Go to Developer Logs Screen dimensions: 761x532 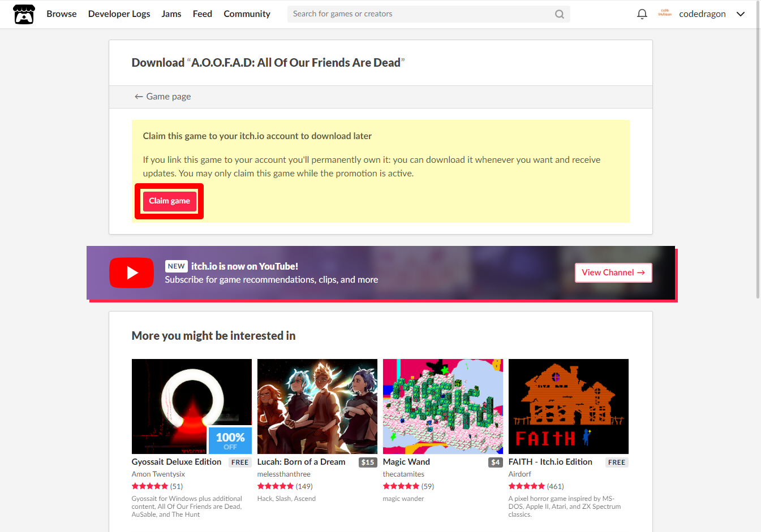point(119,14)
